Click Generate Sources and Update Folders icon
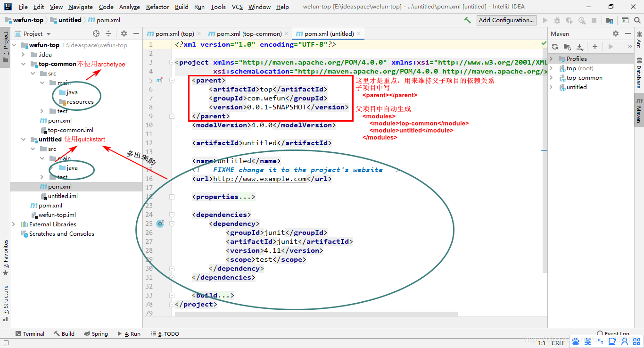Screen dimensions: 644x348 (x=567, y=47)
